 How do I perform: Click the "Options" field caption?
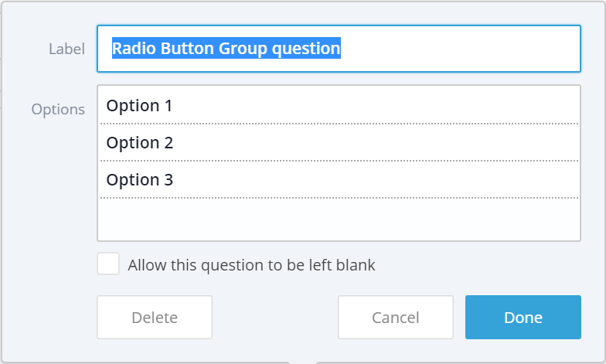tap(58, 110)
